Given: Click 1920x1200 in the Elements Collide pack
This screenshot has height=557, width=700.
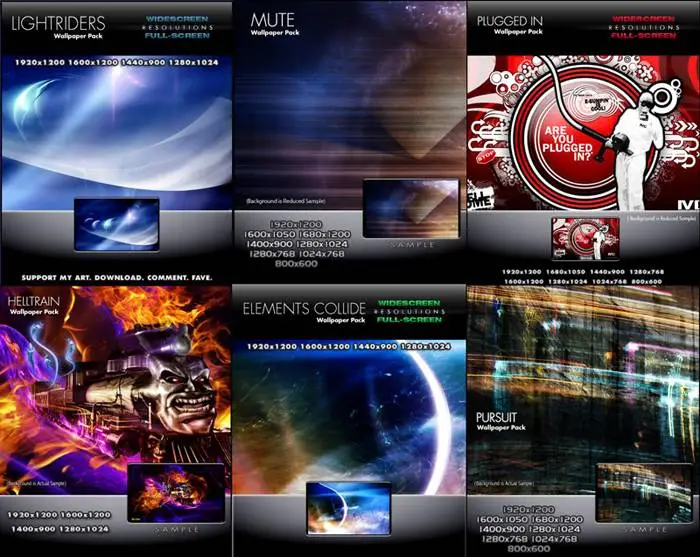Looking at the screenshot, I should tap(272, 346).
